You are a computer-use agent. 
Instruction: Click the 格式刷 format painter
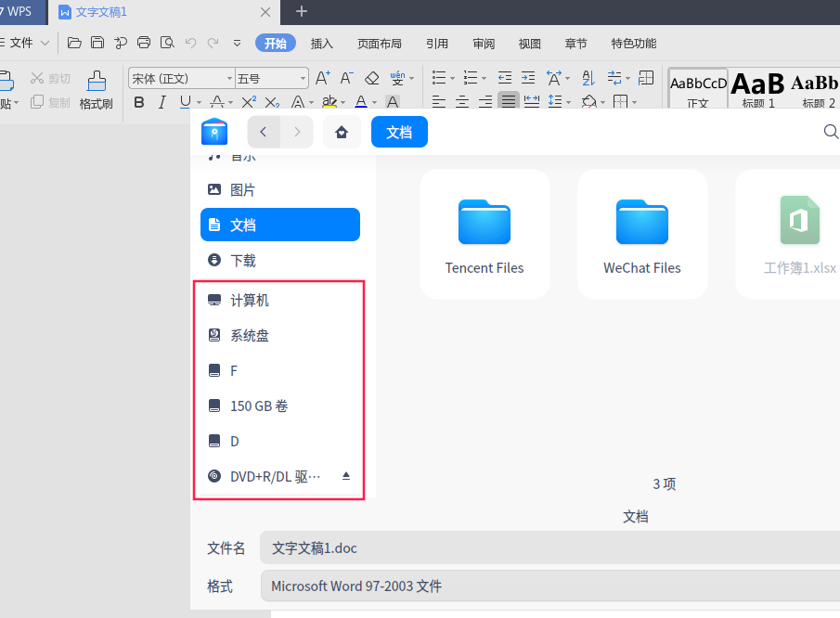tap(97, 90)
